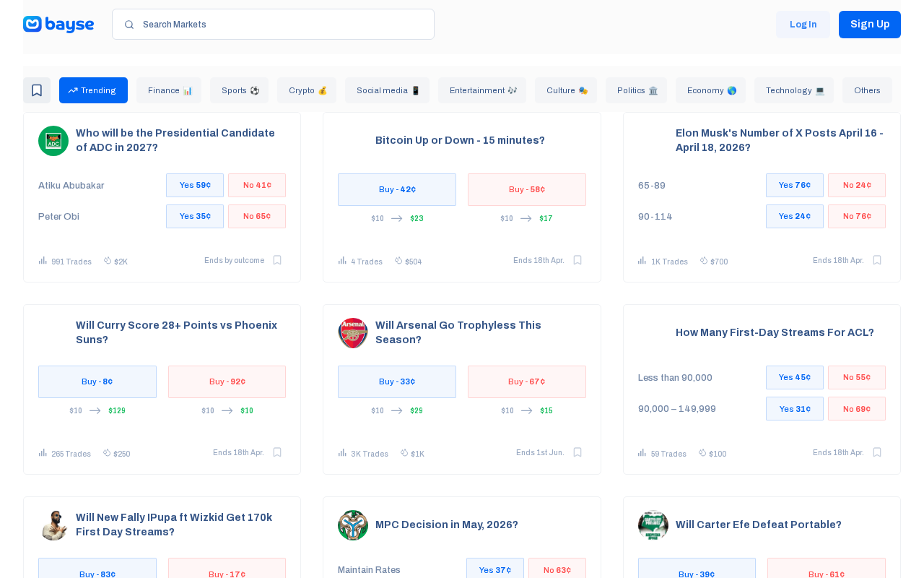The width and height of the screenshot is (924, 578).
Task: Open 'Will Arsenal Go Trophyless This Season?' market
Action: pos(458,333)
